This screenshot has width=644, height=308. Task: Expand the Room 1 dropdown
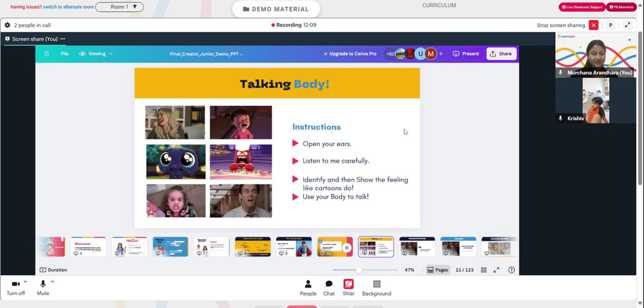(120, 6)
